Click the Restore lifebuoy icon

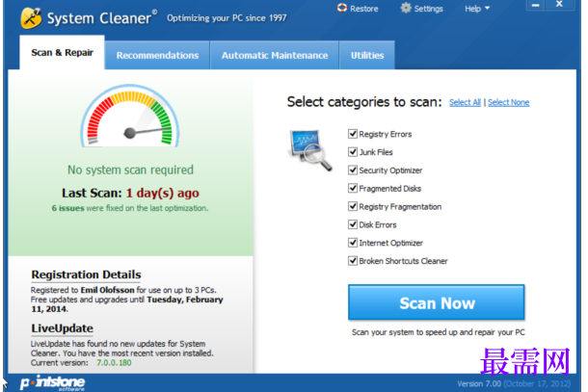341,8
